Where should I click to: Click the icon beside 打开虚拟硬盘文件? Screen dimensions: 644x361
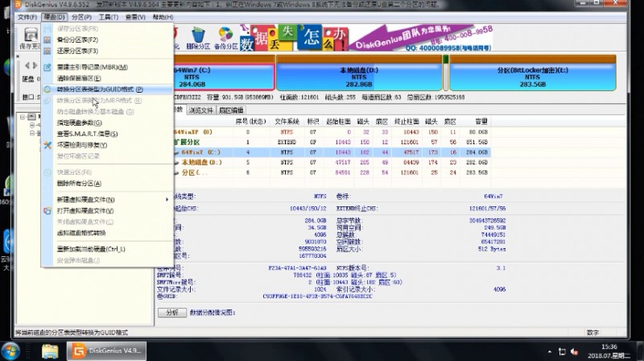47,210
